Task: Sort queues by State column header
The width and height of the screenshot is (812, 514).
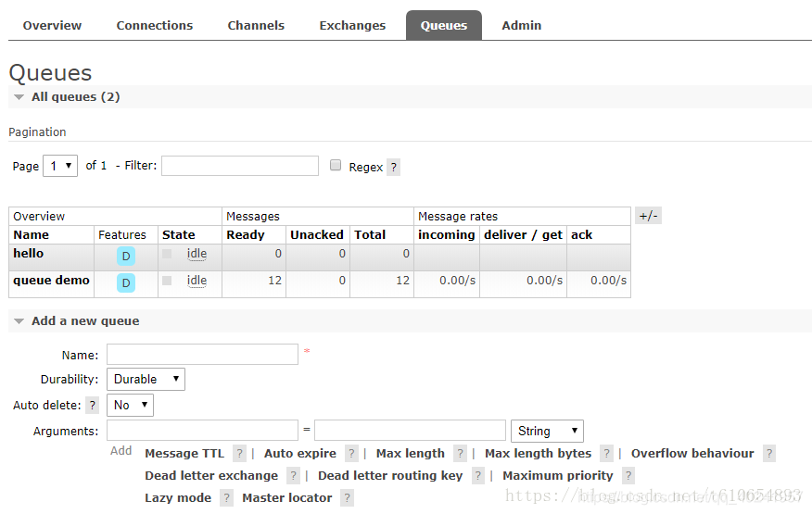Action: tap(179, 235)
